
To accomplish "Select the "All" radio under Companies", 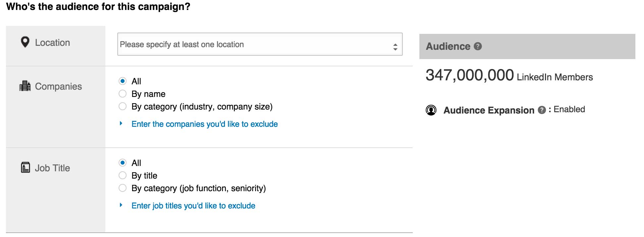I will 123,81.
